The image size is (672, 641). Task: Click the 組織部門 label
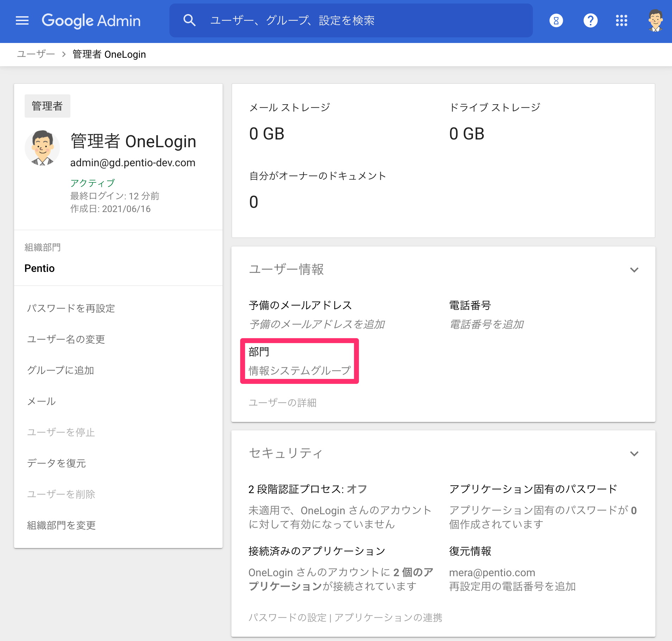(x=43, y=247)
